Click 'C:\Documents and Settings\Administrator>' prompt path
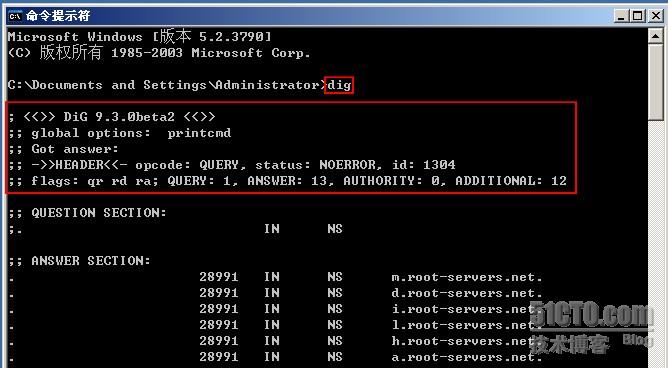The height and width of the screenshot is (368, 668). tap(166, 85)
